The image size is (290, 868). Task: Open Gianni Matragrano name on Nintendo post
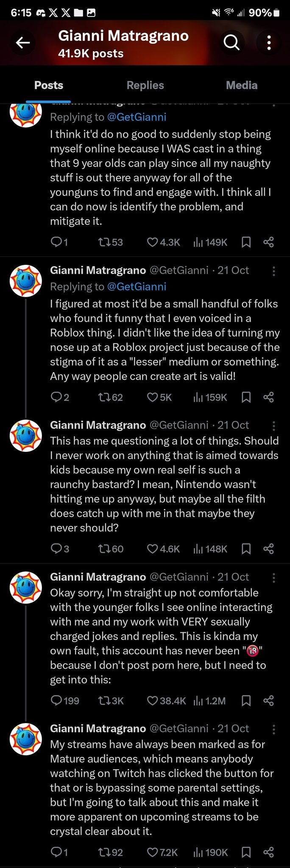click(x=98, y=425)
